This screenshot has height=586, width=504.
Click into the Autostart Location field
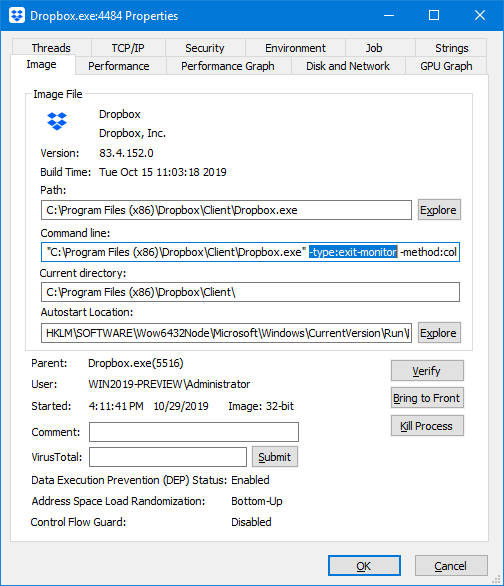click(226, 333)
